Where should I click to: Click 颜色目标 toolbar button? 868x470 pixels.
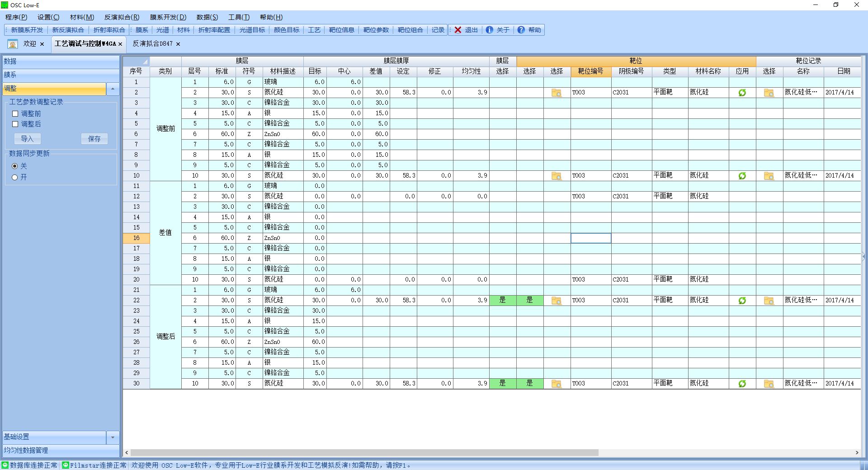[x=287, y=30]
